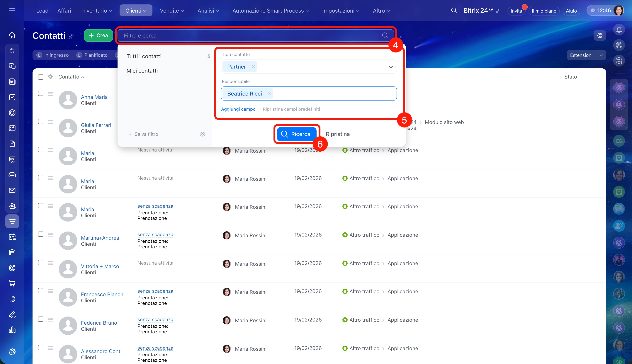
Task: Click the magnifier icon in top navigation bar
Action: [454, 11]
